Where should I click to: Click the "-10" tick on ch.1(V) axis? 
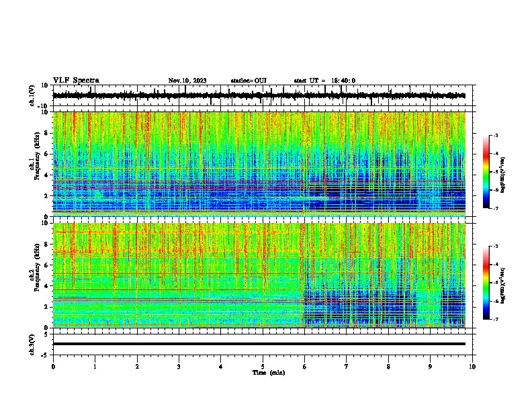(43, 106)
